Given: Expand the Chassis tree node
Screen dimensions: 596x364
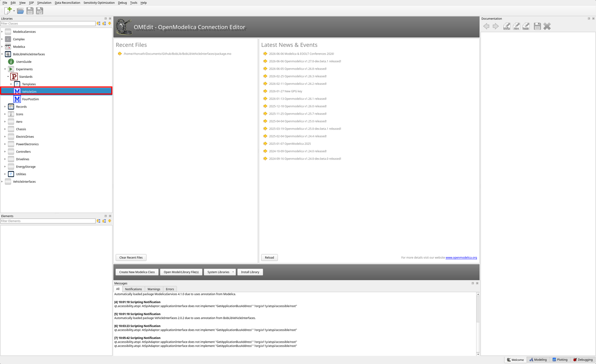Looking at the screenshot, I should tap(5, 129).
